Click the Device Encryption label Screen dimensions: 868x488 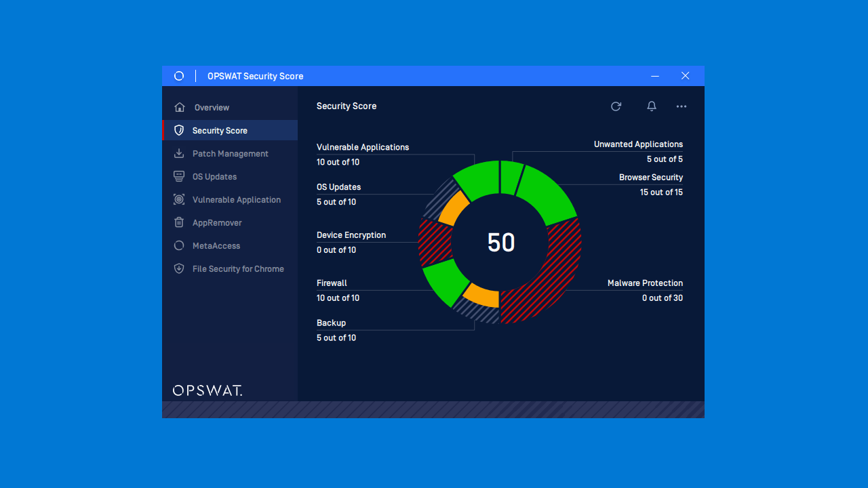coord(351,235)
